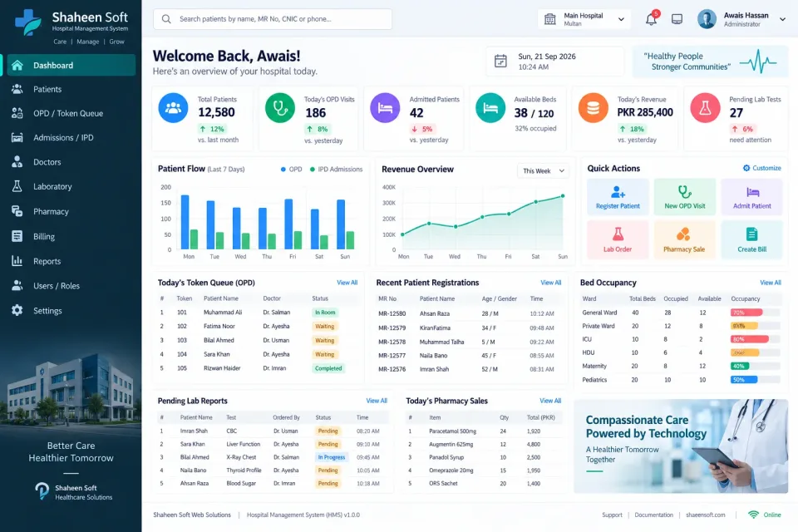
Task: Click the In Room status for Muhammad Ali
Action: pyautogui.click(x=325, y=313)
